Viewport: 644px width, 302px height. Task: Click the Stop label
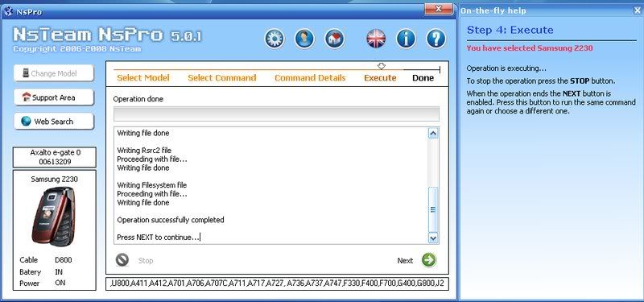click(146, 260)
